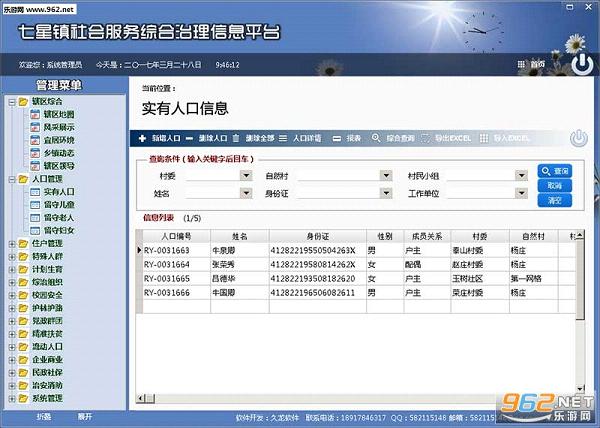Click the power icon in the top banner
Screen dimensions: 600x428
[582, 64]
